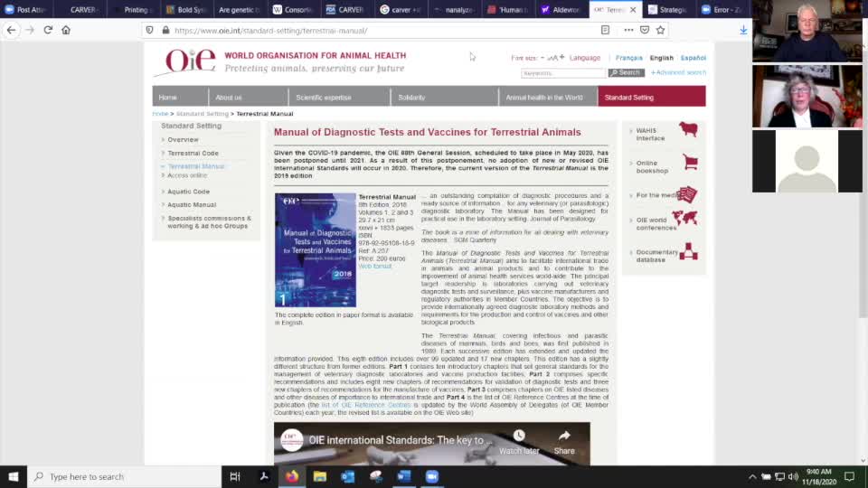Screen dimensions: 868x488
Task: Open Online bookshop cart icon
Action: coord(690,162)
